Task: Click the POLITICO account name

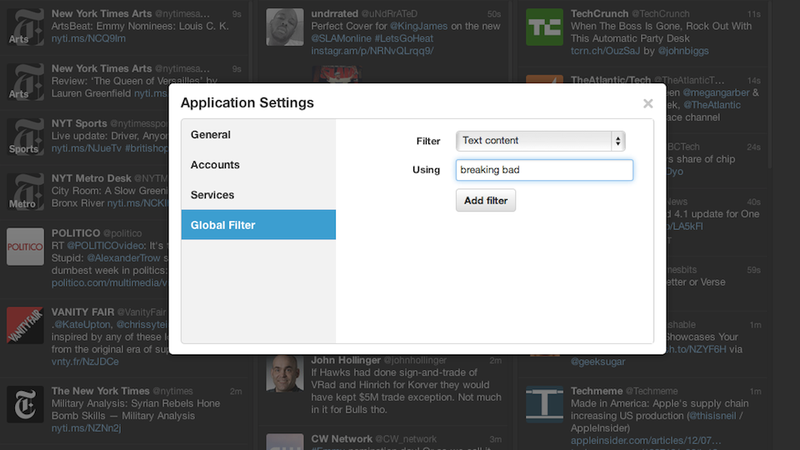Action: click(76, 233)
